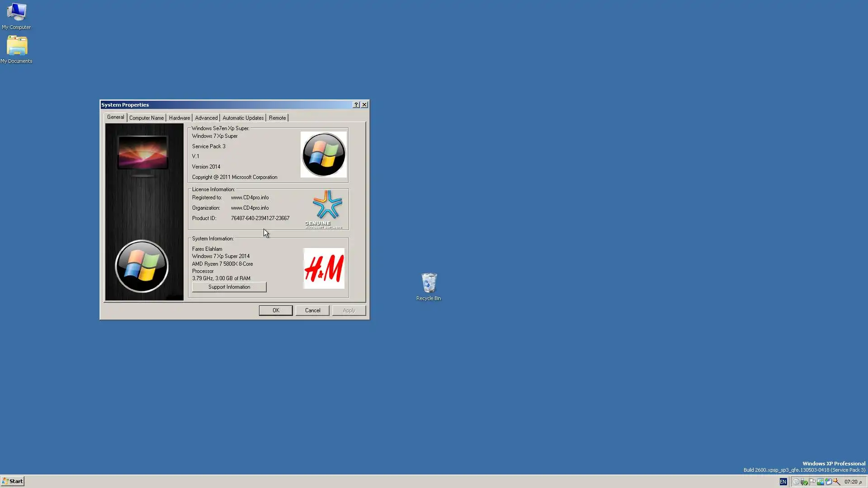Switch to the Advanced tab
Screen dimensions: 868x488
[206, 117]
